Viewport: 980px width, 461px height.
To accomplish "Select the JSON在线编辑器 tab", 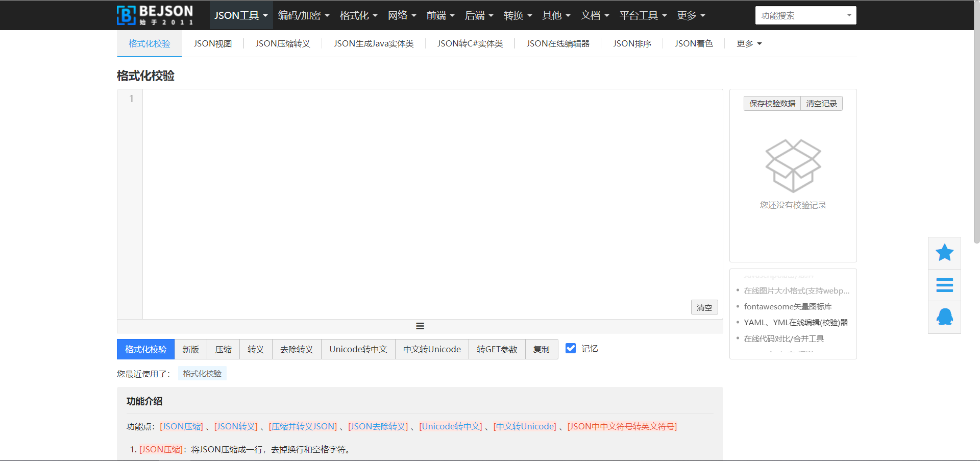I will (558, 43).
